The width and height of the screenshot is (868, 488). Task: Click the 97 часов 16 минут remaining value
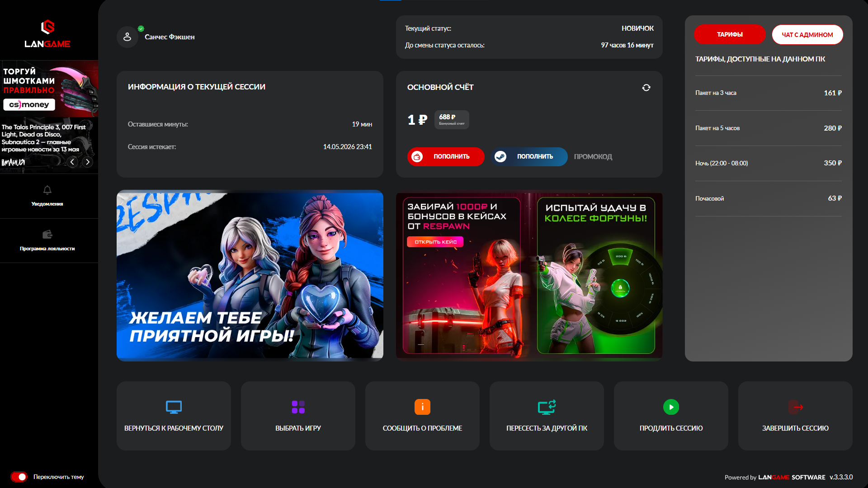pyautogui.click(x=627, y=45)
